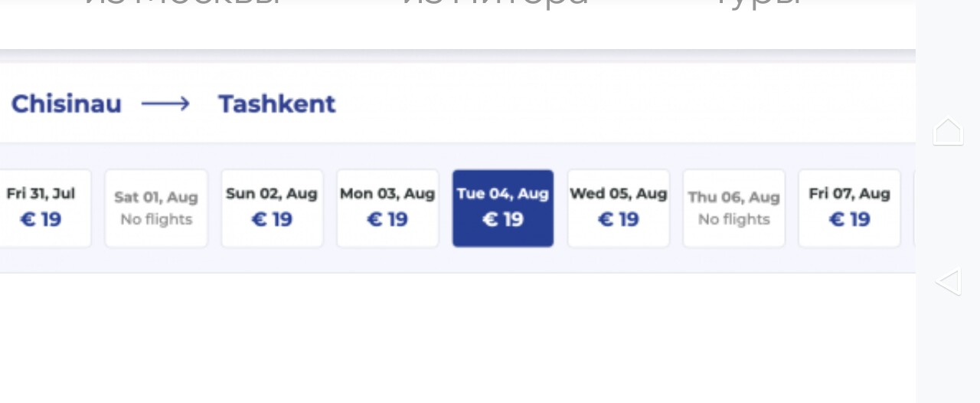Click the Chisinau origin city label
The width and height of the screenshot is (980, 403).
[66, 104]
